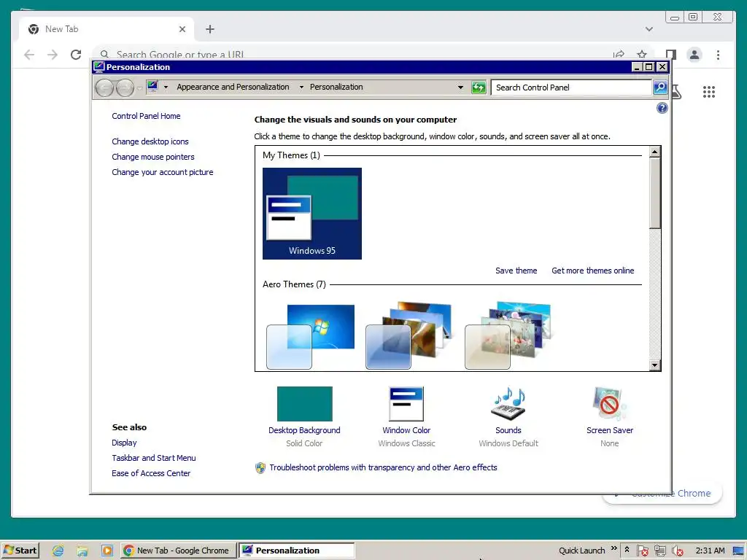Launch Internet Explorer from the taskbar
The image size is (747, 560).
[58, 551]
